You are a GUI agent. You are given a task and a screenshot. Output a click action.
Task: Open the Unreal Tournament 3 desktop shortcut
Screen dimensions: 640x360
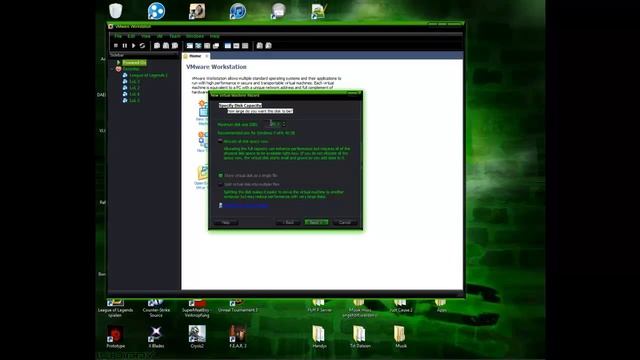[238, 306]
